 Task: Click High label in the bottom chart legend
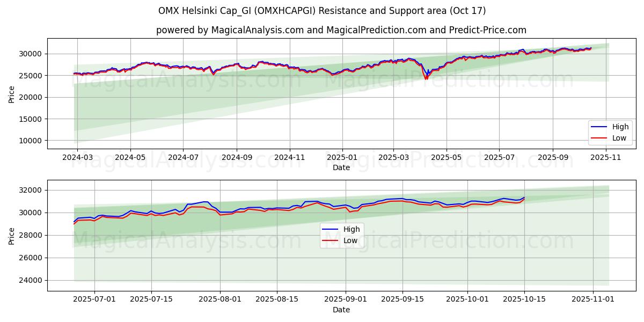point(352,229)
